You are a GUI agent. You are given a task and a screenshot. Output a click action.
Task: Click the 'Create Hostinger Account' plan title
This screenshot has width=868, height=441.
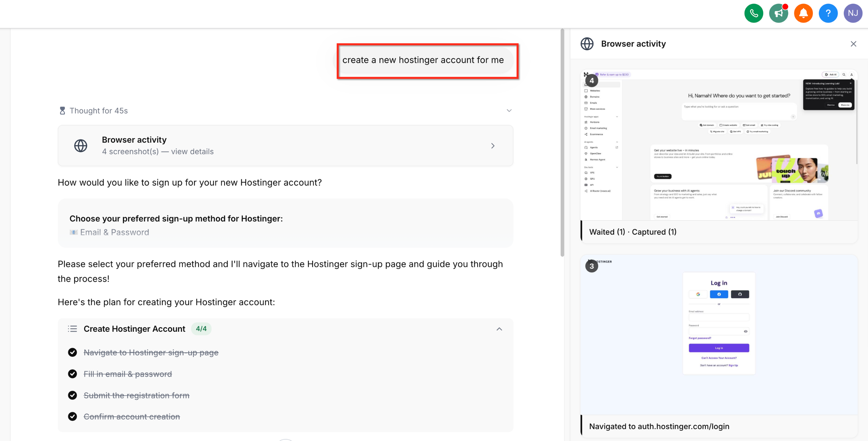(135, 329)
